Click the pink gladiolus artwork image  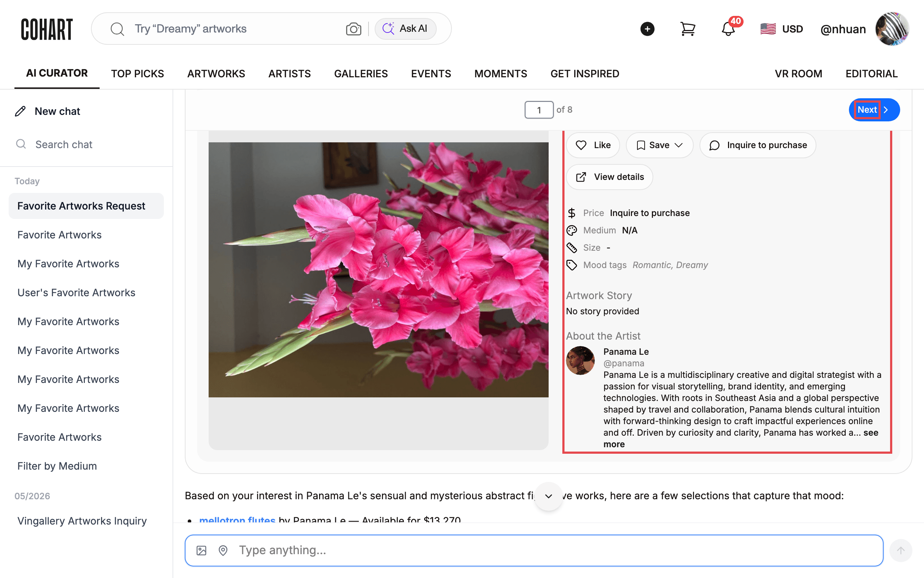(x=378, y=269)
